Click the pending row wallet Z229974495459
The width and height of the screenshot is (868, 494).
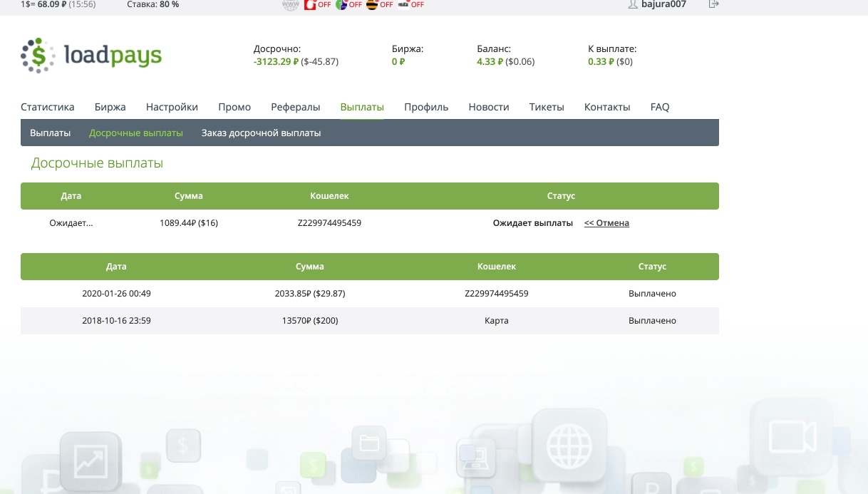click(x=329, y=223)
